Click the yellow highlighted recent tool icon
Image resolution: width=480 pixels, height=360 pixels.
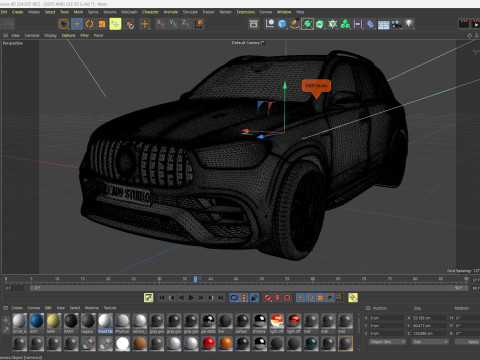point(115,24)
